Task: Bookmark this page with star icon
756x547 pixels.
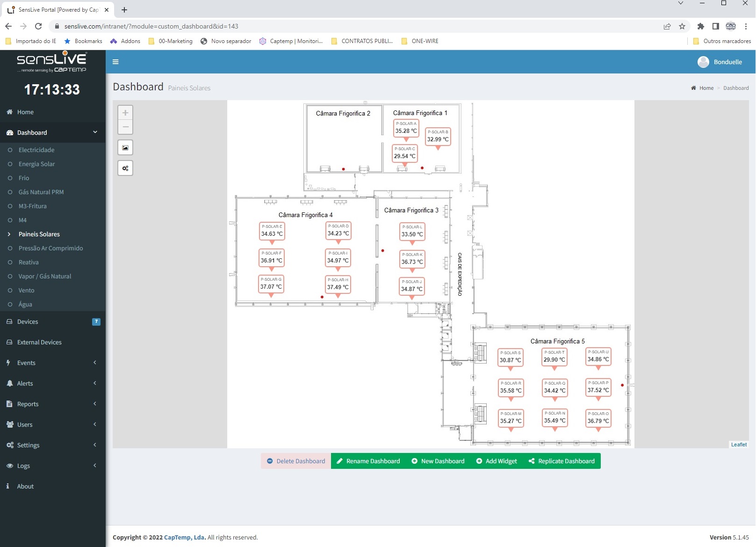Action: pos(682,26)
